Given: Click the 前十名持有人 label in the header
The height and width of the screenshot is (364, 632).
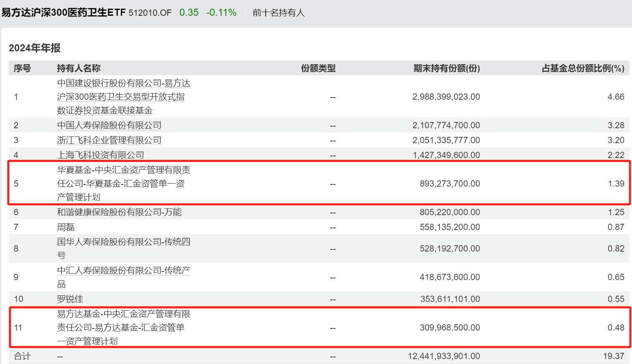Looking at the screenshot, I should tap(277, 13).
